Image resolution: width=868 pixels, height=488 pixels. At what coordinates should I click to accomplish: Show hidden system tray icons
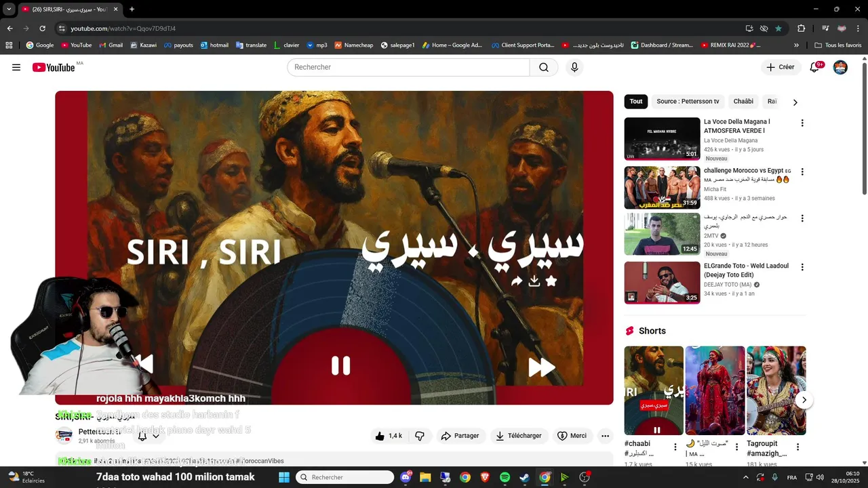[746, 477]
